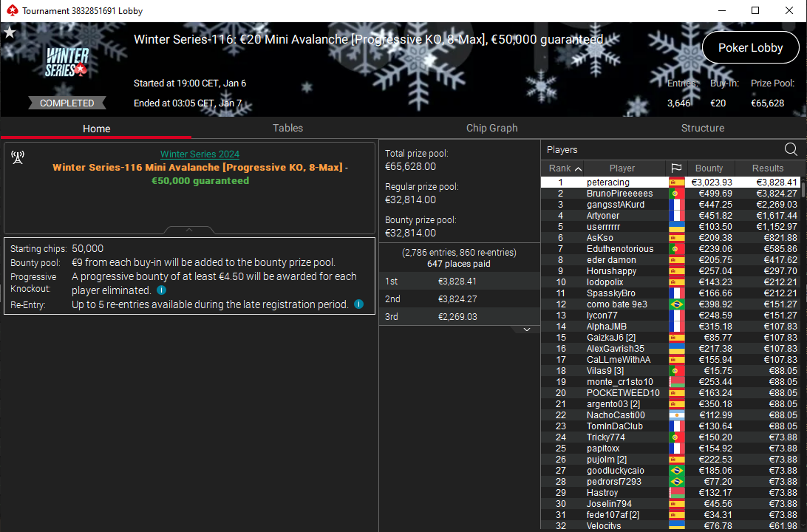Toggle the favorite star for this tournament
Image resolution: width=807 pixels, height=532 pixels.
click(x=10, y=33)
